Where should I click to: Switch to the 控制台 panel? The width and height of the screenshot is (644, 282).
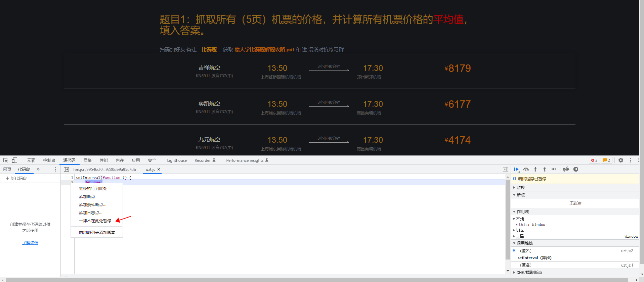click(49, 160)
